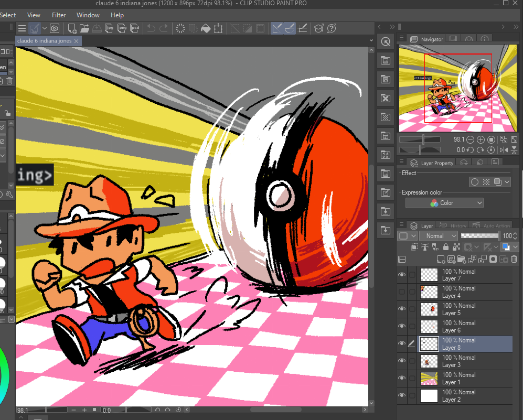Toggle visibility of Layer 1

pyautogui.click(x=402, y=379)
